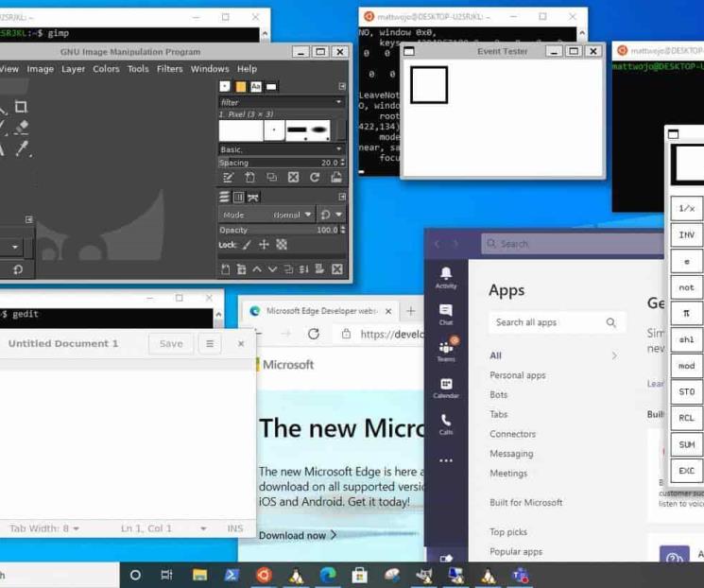Screen dimensions: 704x588
Task: Toggle Lock pixels in layers panel
Action: 247,245
